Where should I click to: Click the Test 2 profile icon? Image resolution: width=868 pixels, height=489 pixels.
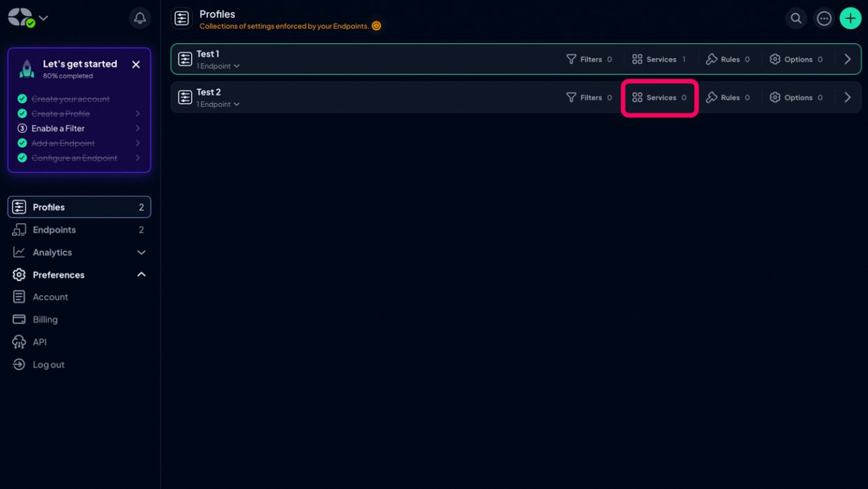point(185,97)
